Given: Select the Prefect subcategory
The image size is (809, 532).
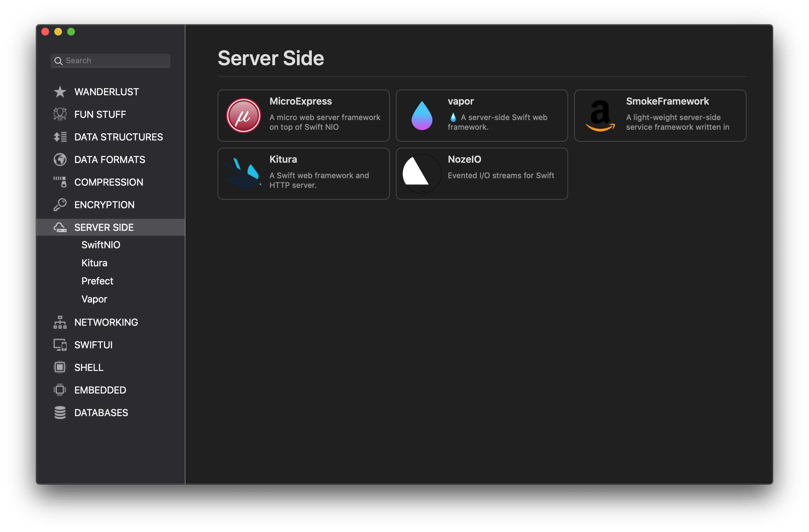Looking at the screenshot, I should [97, 281].
